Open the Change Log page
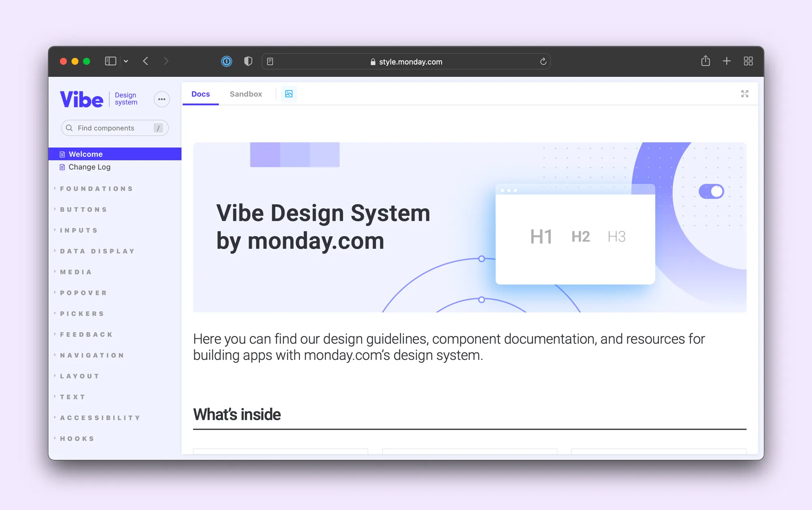Screen dimensions: 812x510 (89, 167)
